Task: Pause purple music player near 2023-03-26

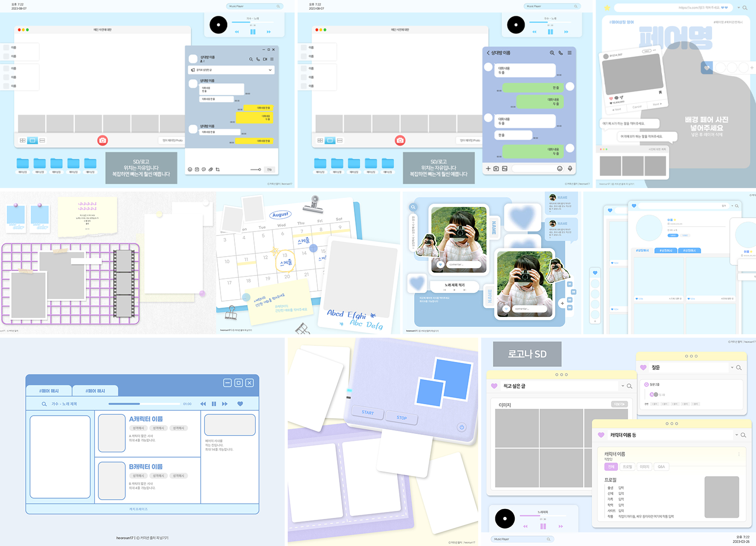Action: click(543, 526)
